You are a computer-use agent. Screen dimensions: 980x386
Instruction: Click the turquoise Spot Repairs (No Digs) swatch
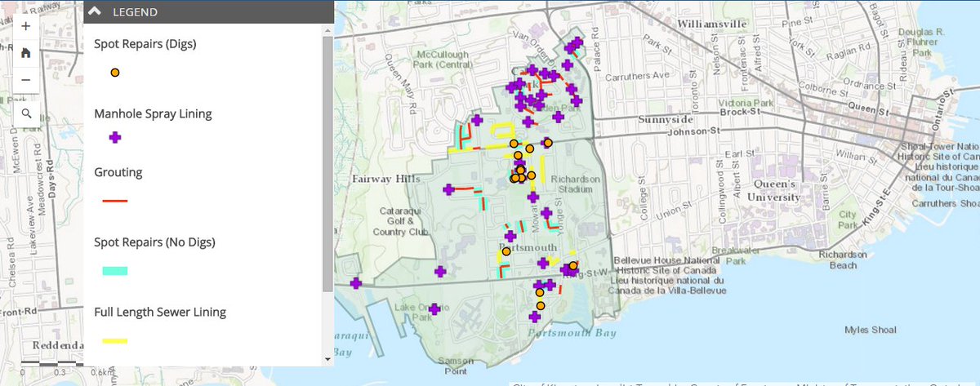click(x=115, y=270)
